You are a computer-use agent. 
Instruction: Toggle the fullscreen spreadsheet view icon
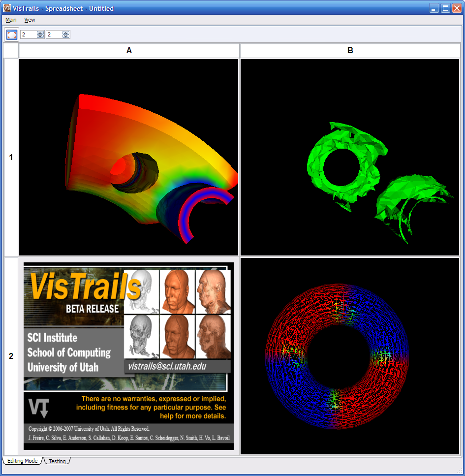coord(12,34)
